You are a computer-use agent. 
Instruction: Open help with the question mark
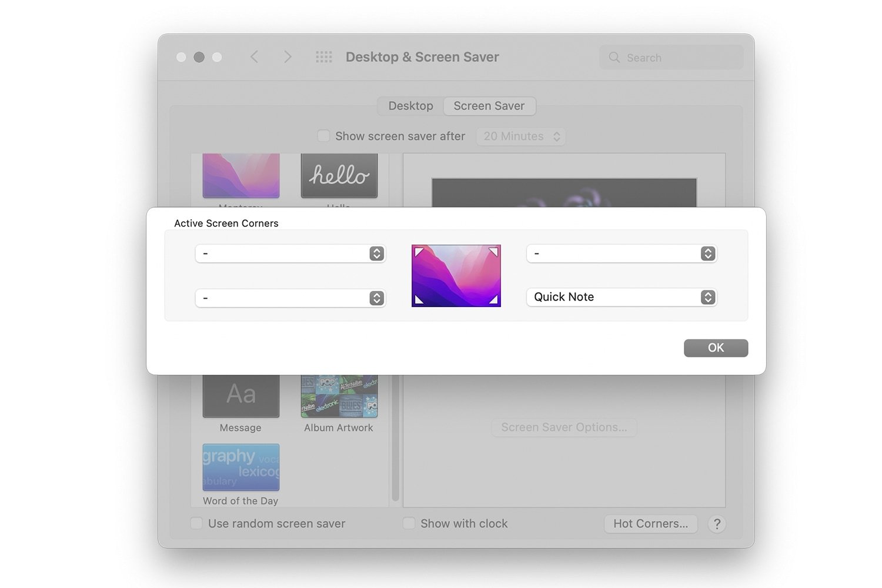pyautogui.click(x=717, y=524)
